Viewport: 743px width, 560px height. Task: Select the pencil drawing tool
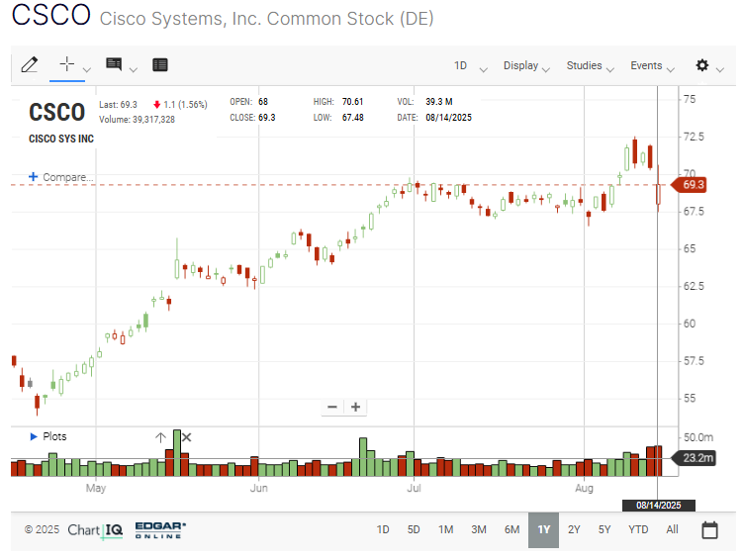pos(29,64)
